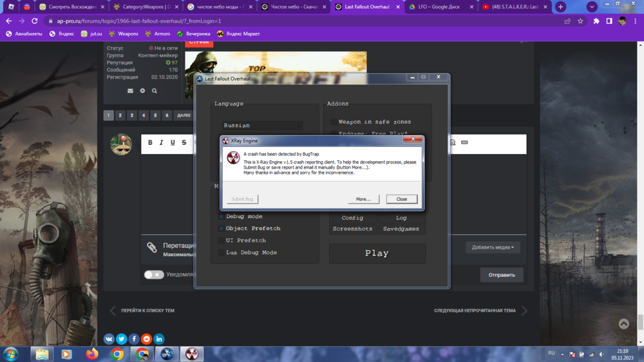This screenshot has height=362, width=644.
Task: Open the Weapons bookmark
Action: [123, 33]
